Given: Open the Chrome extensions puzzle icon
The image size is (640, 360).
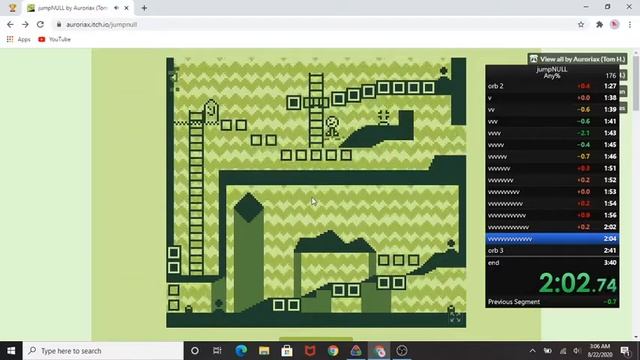Looking at the screenshot, I should point(599,24).
